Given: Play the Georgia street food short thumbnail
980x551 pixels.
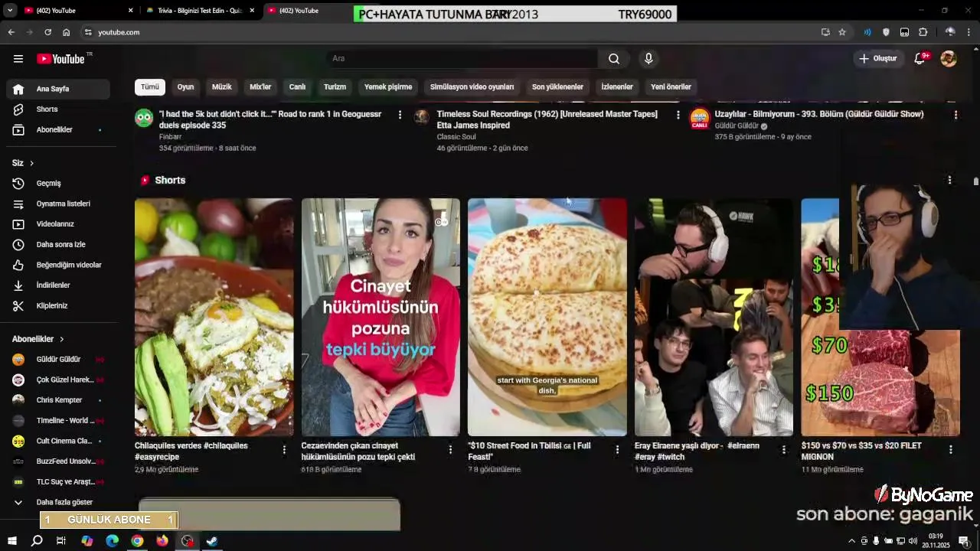Looking at the screenshot, I should (547, 318).
